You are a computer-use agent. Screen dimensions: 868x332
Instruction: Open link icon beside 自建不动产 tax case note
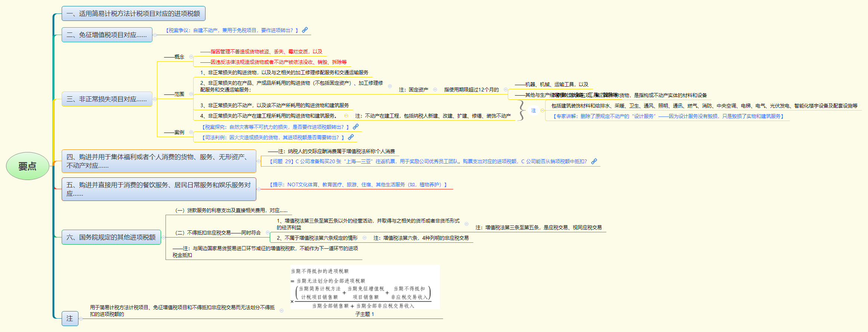(305, 30)
